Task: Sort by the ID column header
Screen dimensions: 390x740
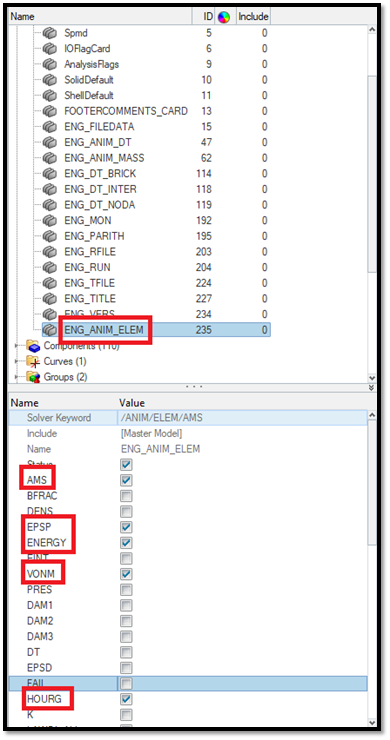Action: (204, 17)
